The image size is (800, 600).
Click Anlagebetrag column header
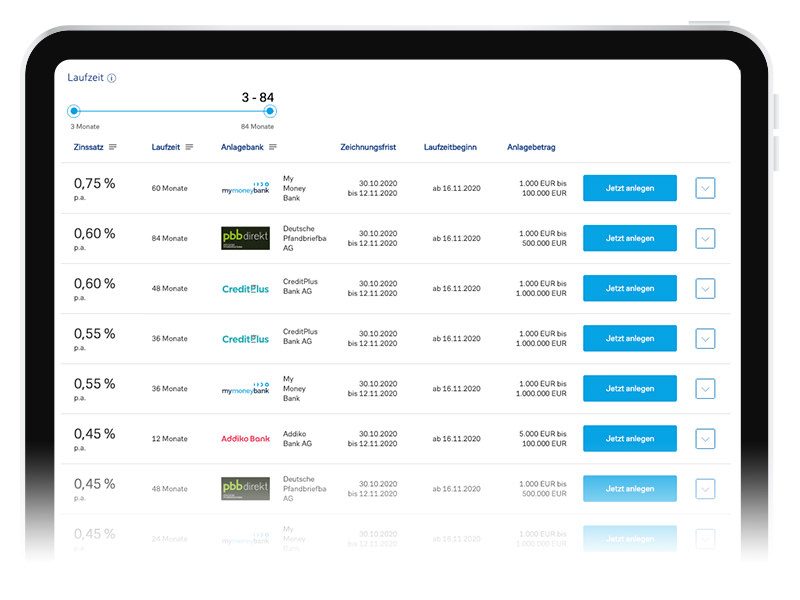[531, 147]
